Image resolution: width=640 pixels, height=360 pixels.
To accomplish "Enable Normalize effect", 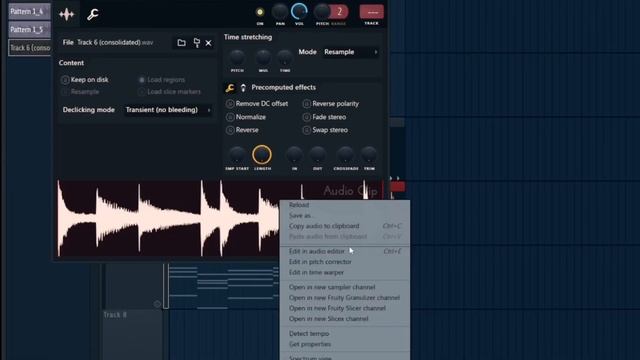I will [x=246, y=117].
